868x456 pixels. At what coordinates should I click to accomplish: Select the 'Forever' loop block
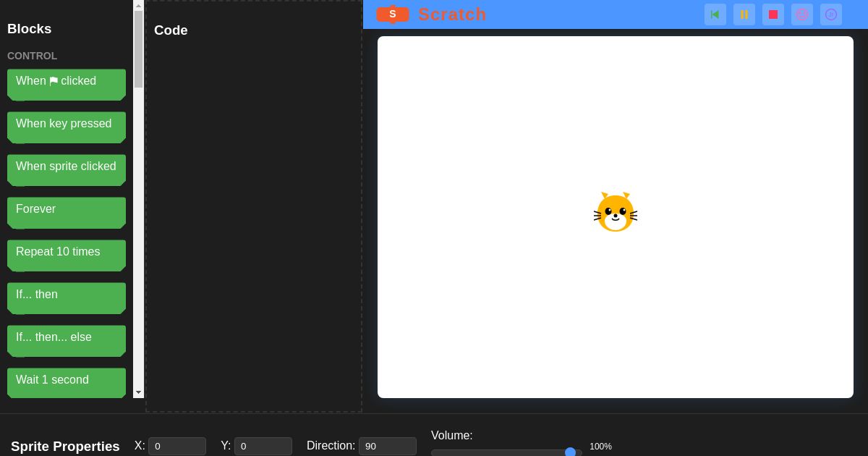click(x=67, y=213)
